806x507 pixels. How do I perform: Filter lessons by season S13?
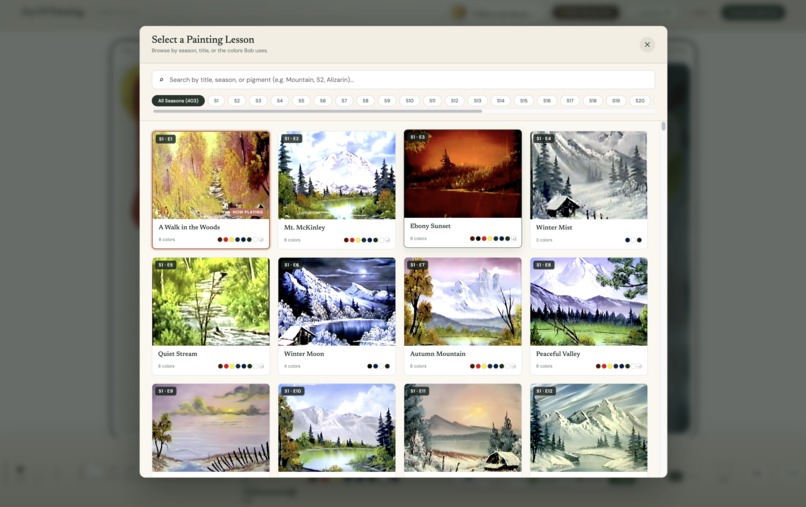coord(478,101)
